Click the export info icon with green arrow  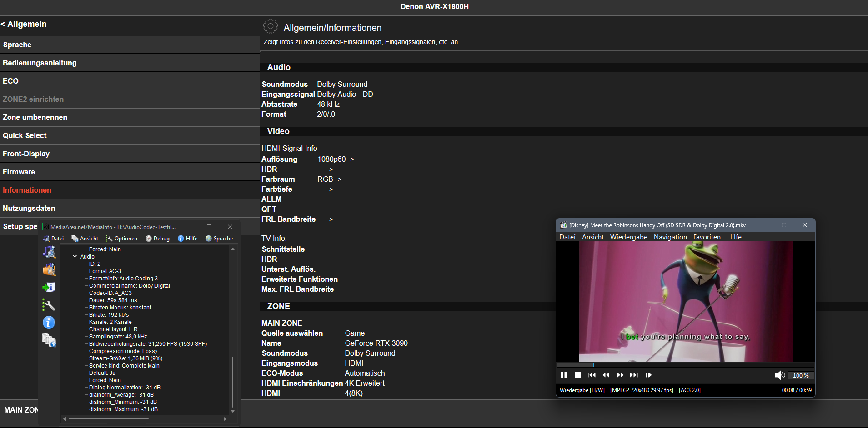tap(49, 287)
